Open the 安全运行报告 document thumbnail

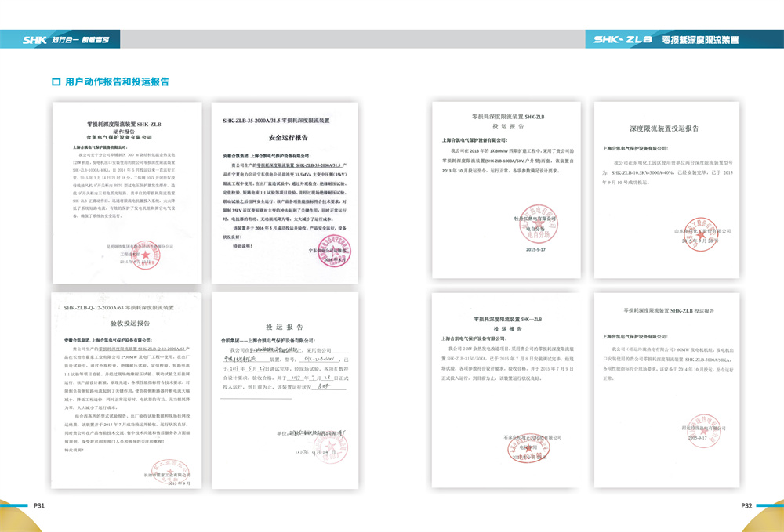tap(285, 193)
